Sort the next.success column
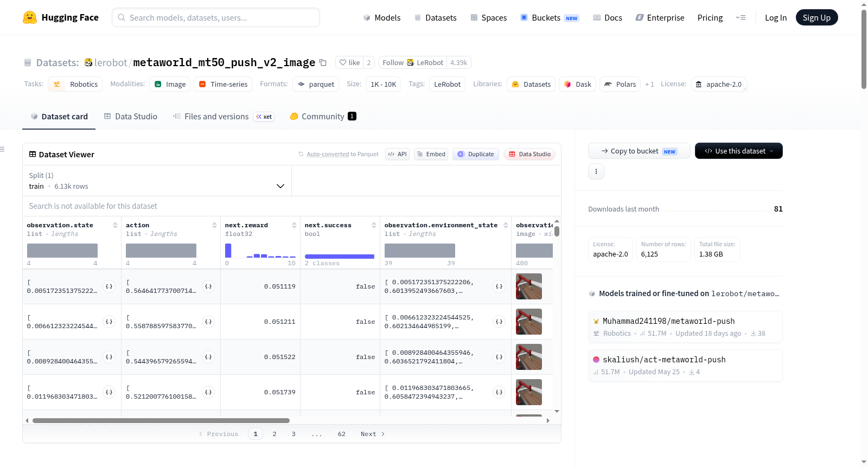The image size is (868, 467). click(x=374, y=225)
